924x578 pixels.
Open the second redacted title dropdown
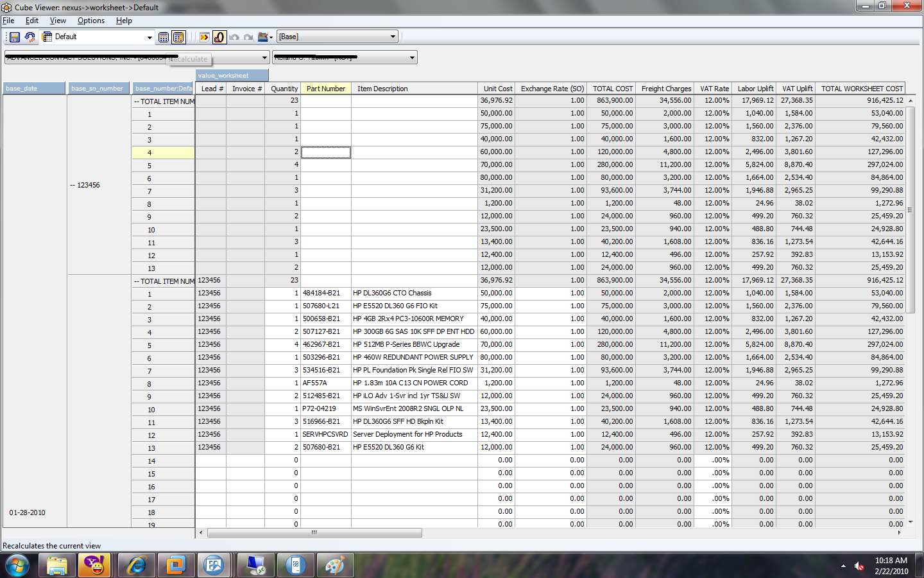[412, 58]
